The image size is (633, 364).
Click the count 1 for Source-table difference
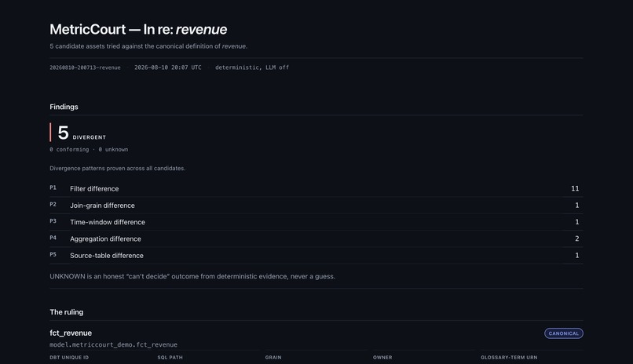577,256
